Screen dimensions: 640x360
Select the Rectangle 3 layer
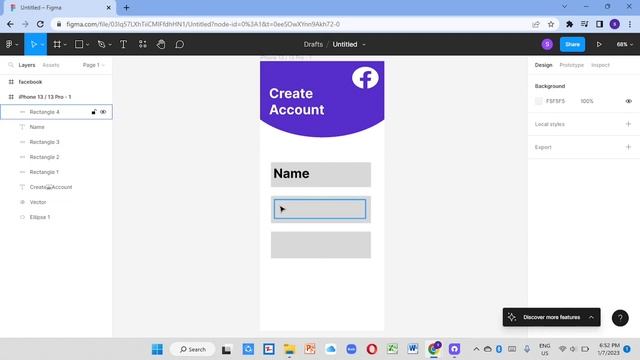point(56,142)
